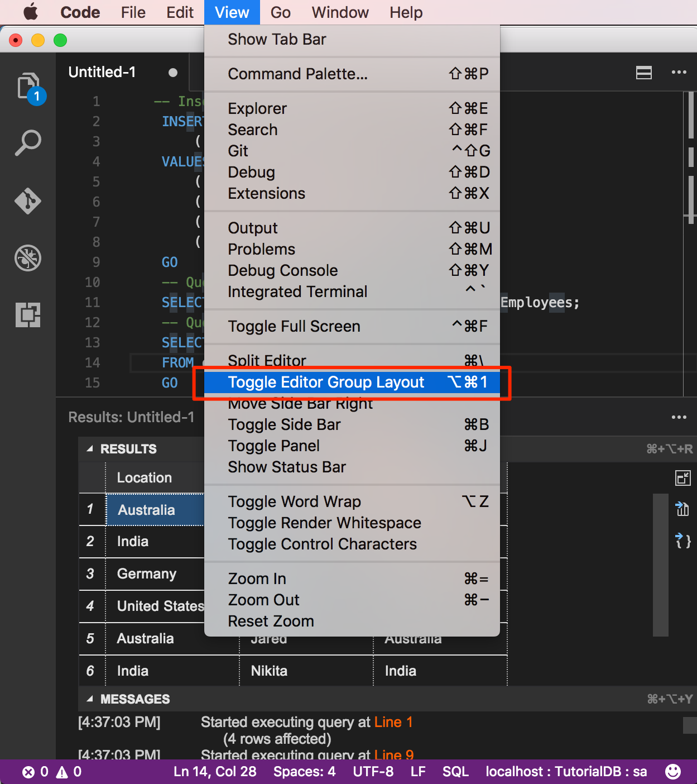697x784 pixels.
Task: Click the SQL language mode in status bar
Action: (x=455, y=772)
